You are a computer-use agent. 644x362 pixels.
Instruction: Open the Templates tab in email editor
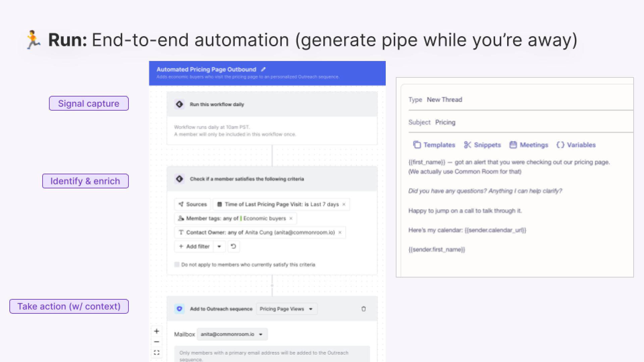point(434,145)
